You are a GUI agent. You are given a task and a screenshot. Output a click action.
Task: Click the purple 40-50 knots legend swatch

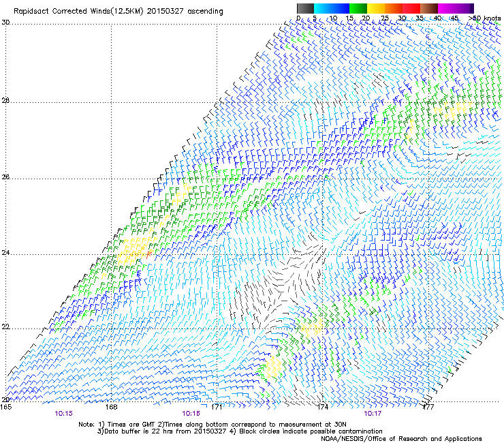coord(456,8)
